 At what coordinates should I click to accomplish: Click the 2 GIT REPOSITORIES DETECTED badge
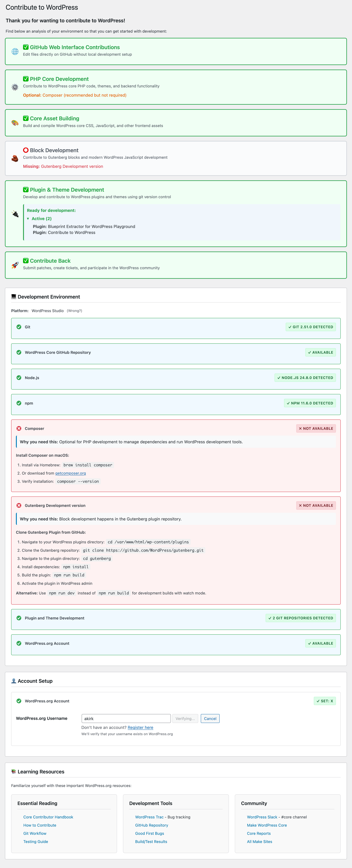tap(301, 618)
